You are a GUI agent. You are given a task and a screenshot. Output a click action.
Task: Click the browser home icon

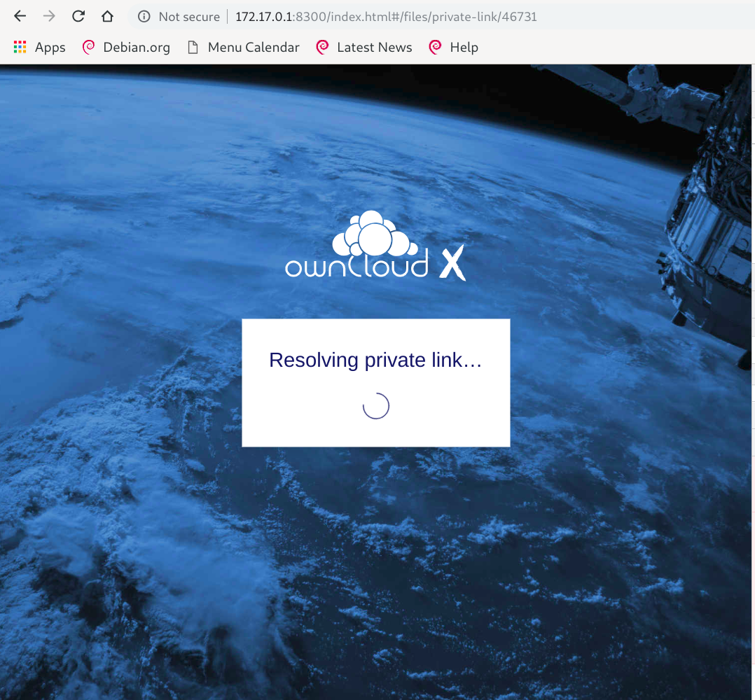tap(107, 15)
